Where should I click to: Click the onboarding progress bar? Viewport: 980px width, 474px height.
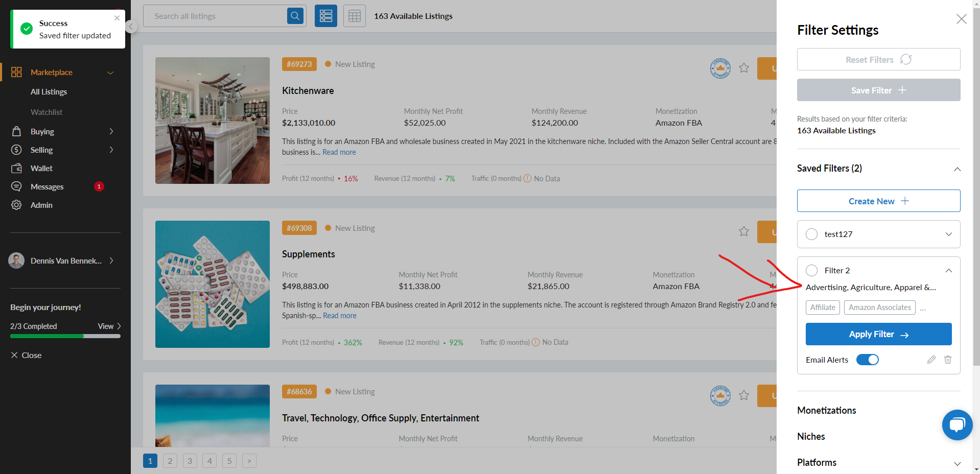pyautogui.click(x=65, y=336)
